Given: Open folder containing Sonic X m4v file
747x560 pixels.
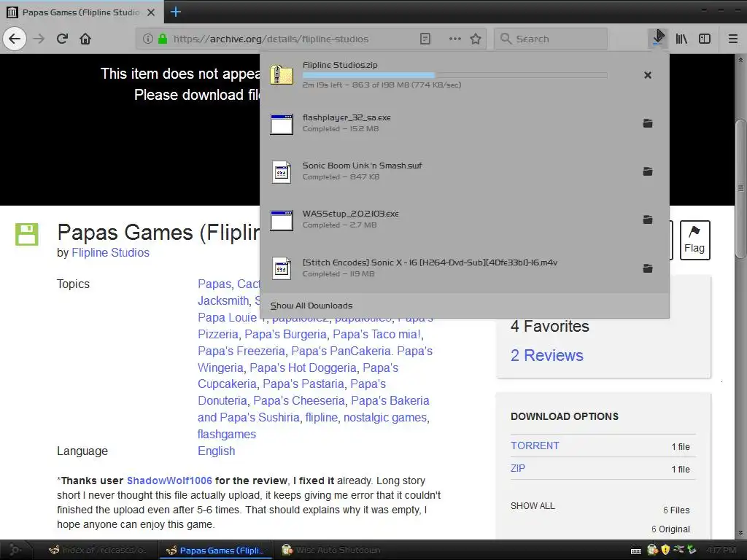Looking at the screenshot, I should [x=648, y=268].
